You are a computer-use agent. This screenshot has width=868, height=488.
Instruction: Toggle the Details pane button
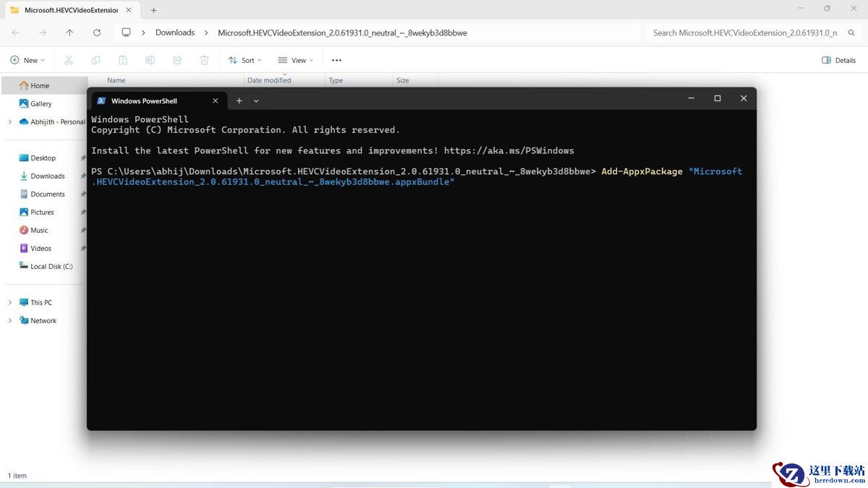(x=839, y=60)
